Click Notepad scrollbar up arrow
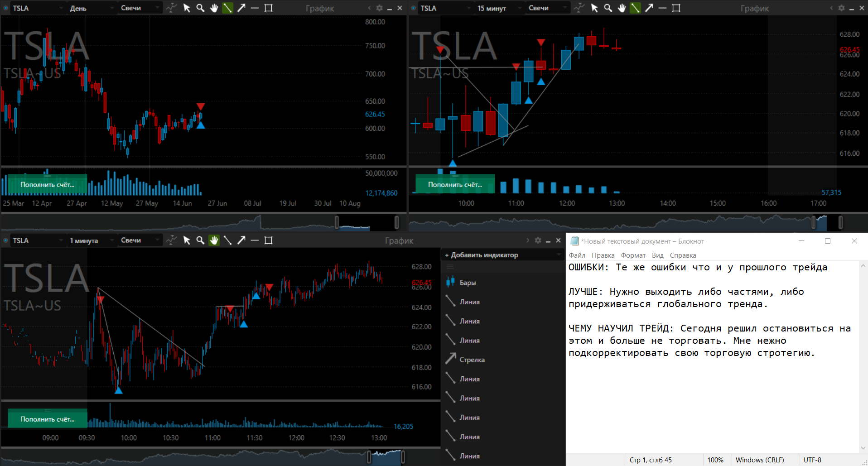Image resolution: width=868 pixels, height=466 pixels. (863, 266)
